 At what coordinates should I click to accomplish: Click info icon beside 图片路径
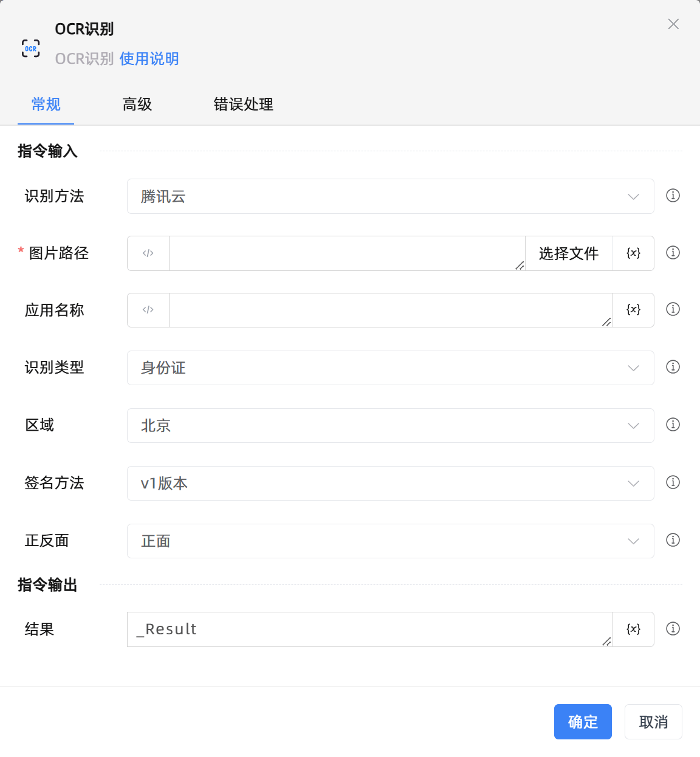[x=673, y=253]
